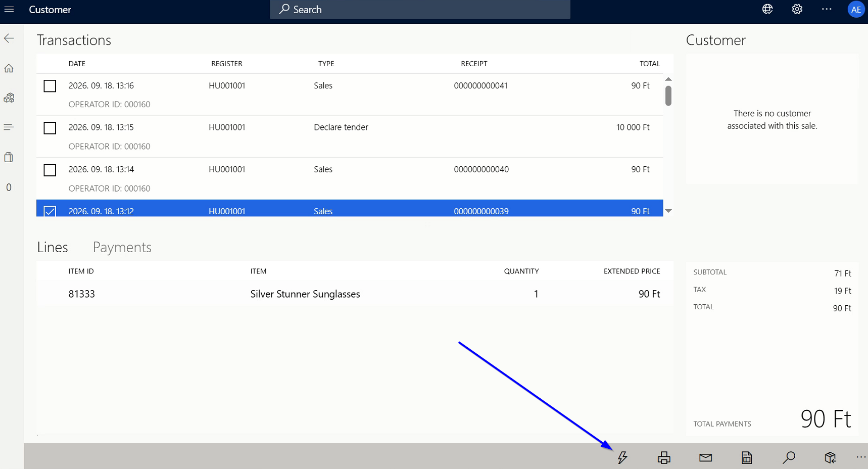Image resolution: width=868 pixels, height=469 pixels.
Task: Click receipt number 000000000039
Action: pos(481,211)
